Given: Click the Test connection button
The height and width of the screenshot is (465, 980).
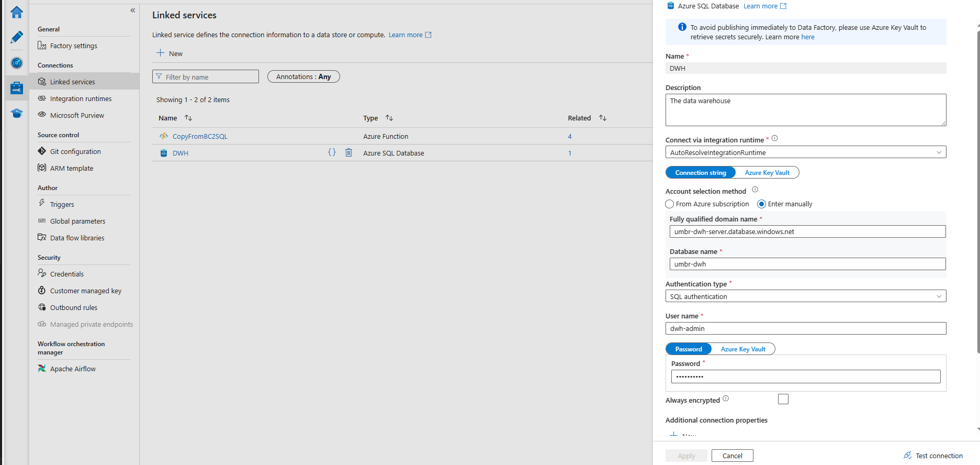Looking at the screenshot, I should click(933, 456).
